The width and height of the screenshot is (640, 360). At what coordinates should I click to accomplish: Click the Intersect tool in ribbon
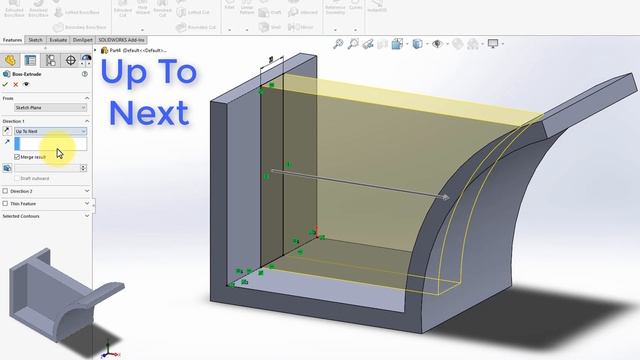[x=303, y=13]
